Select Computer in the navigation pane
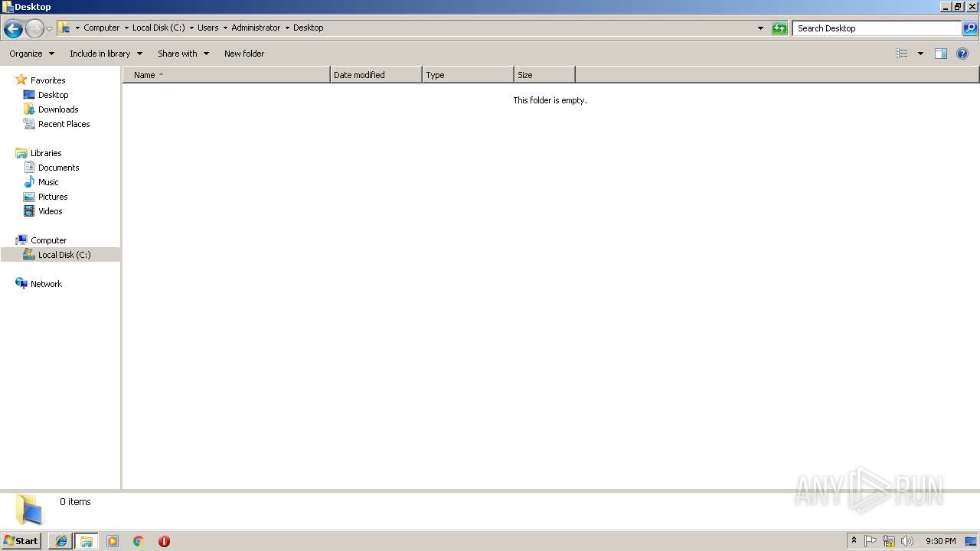The image size is (980, 551). pyautogui.click(x=48, y=240)
